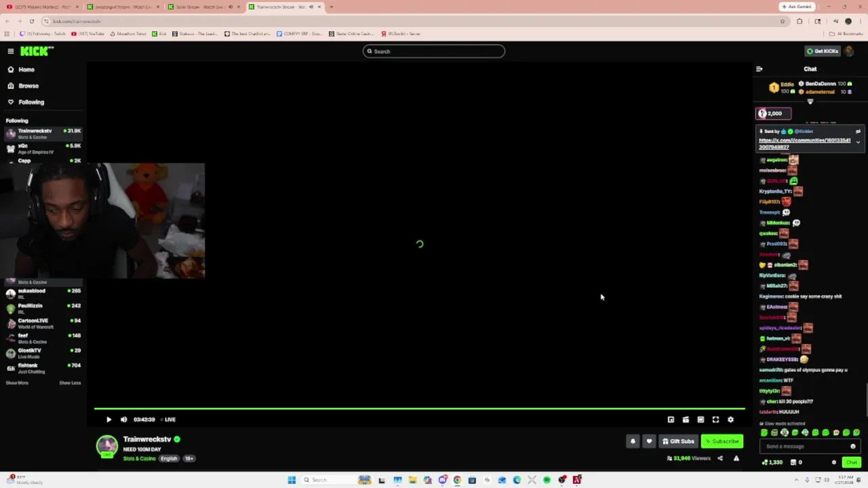Switch to Sosio Stream tab

[x=203, y=7]
